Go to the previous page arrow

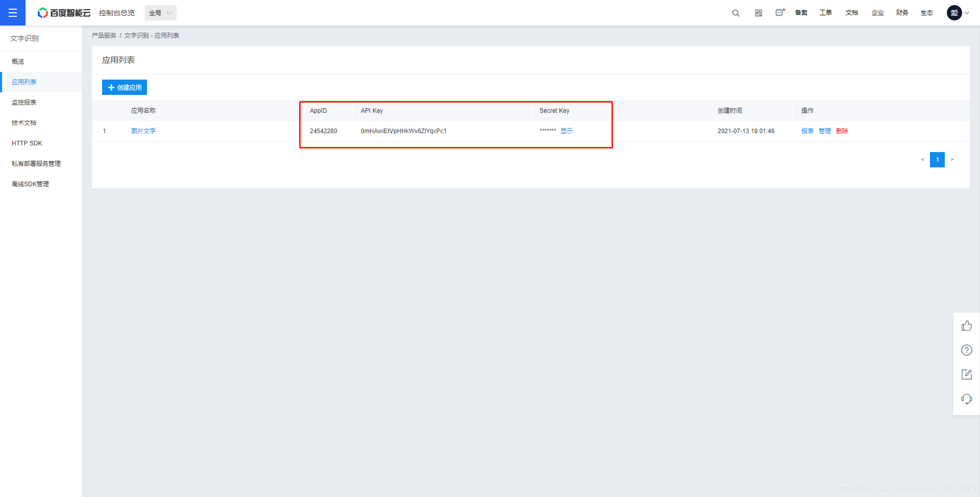[x=922, y=160]
